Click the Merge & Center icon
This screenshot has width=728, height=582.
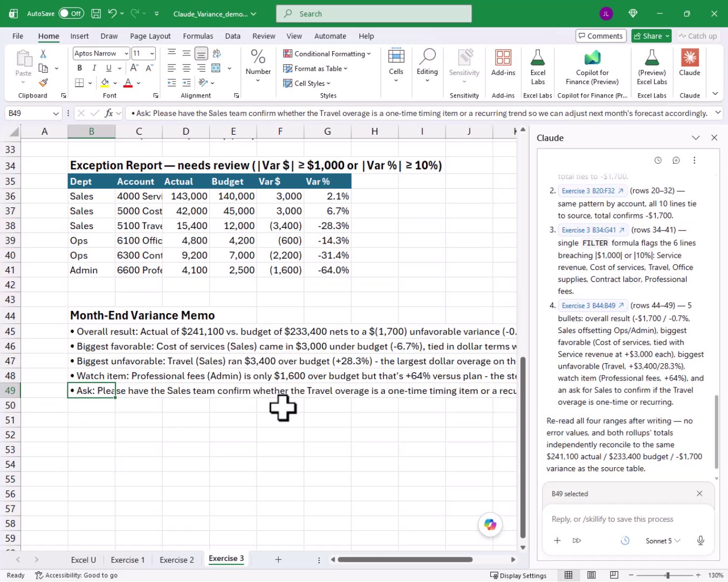point(216,68)
